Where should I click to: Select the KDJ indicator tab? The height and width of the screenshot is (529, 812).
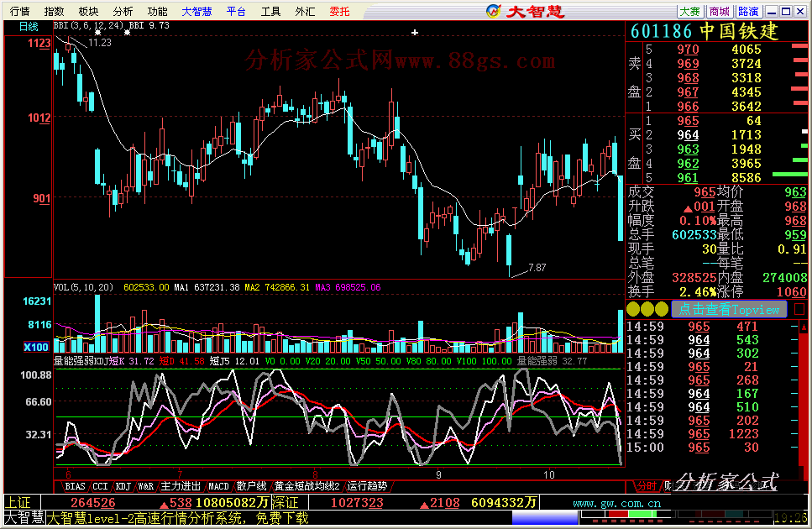(x=123, y=486)
